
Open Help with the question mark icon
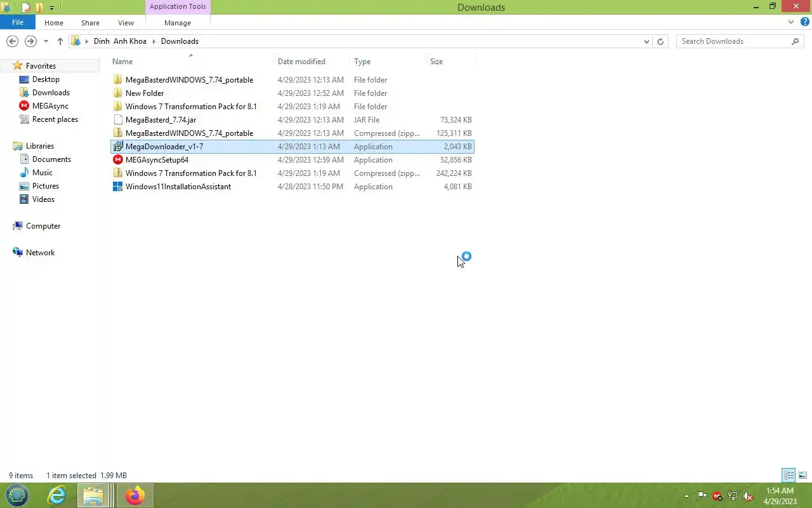click(804, 22)
